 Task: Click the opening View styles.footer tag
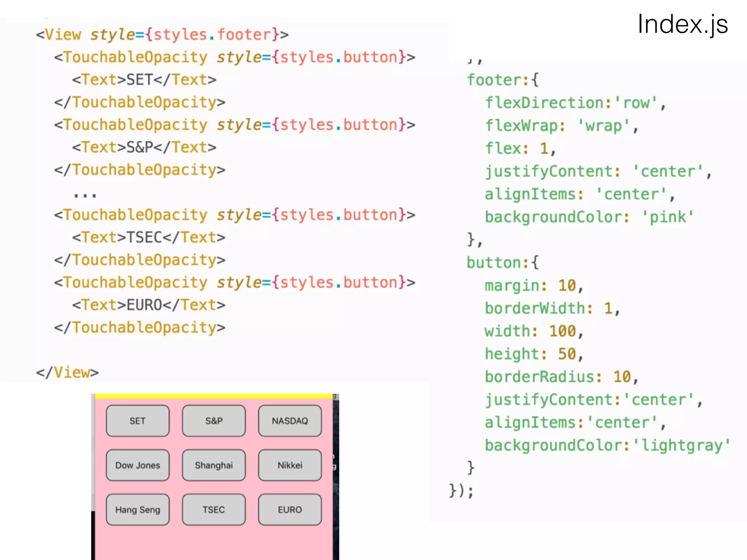tap(162, 35)
